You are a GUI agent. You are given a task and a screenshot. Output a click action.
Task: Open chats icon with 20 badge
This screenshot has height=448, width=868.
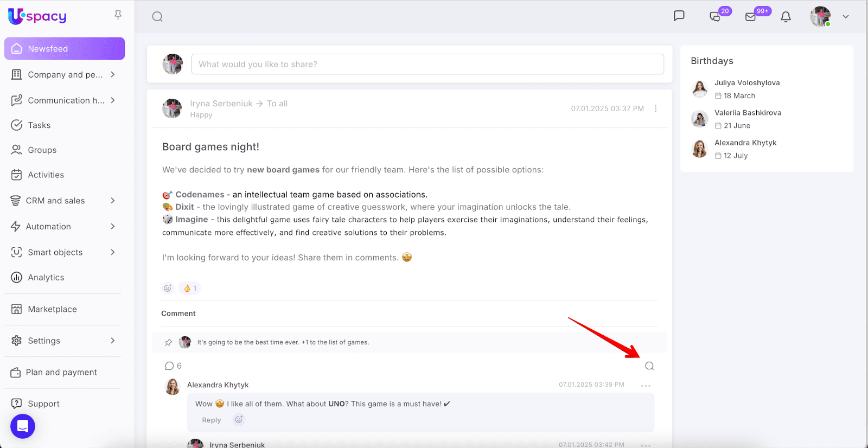point(715,17)
